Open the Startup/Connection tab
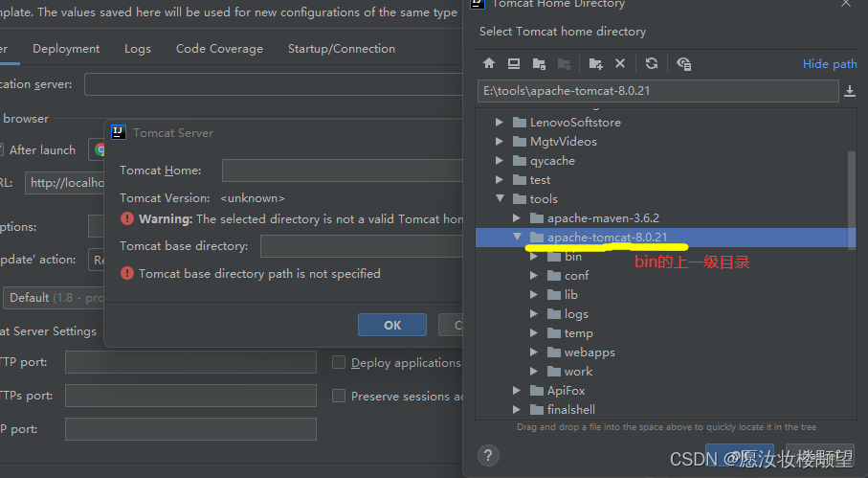This screenshot has height=478, width=868. (x=342, y=49)
